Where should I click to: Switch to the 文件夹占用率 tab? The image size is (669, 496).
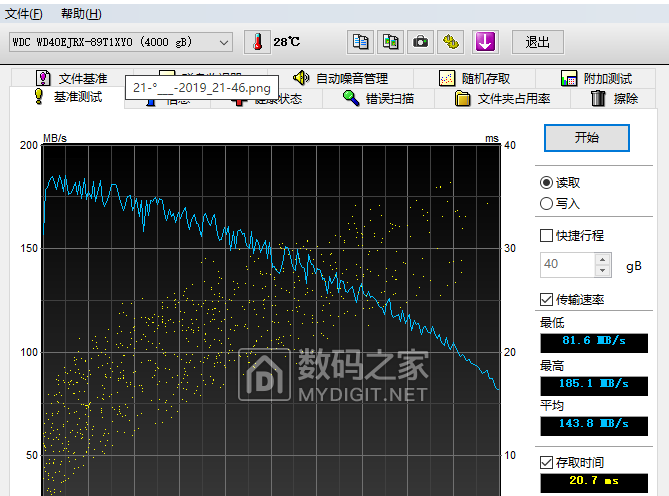502,99
